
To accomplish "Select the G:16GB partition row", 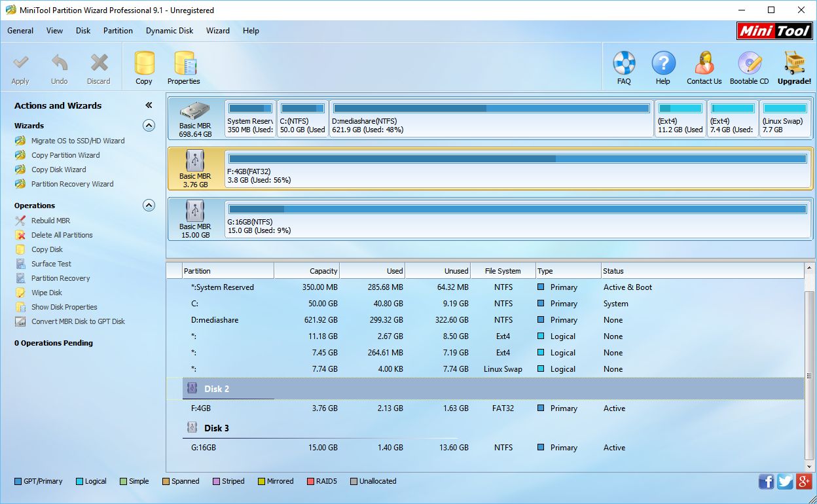I will (x=485, y=448).
